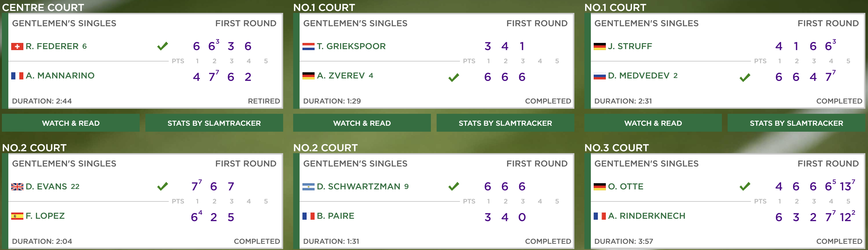Click the Centre Court heading
The height and width of the screenshot is (250, 868).
43,7
